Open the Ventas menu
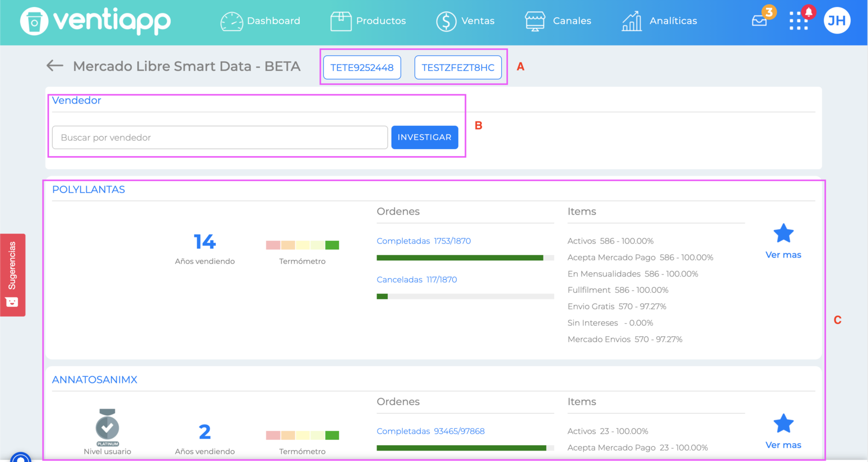The image size is (868, 462). 465,21
